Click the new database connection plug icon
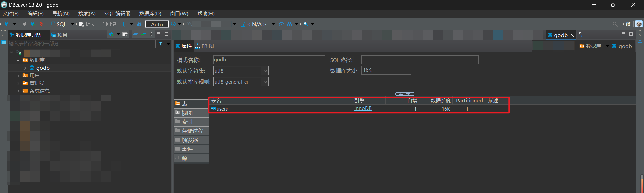Image resolution: width=644 pixels, height=193 pixels. point(7,24)
